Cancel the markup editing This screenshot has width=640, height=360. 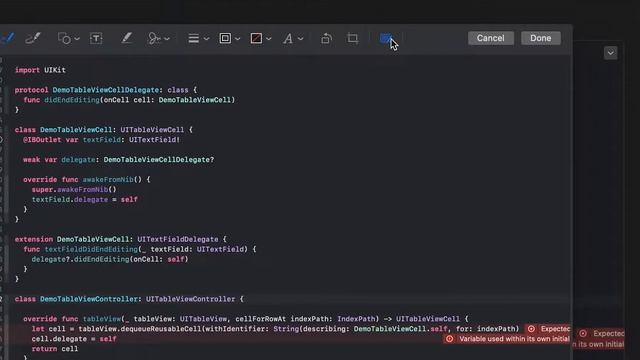pos(491,38)
